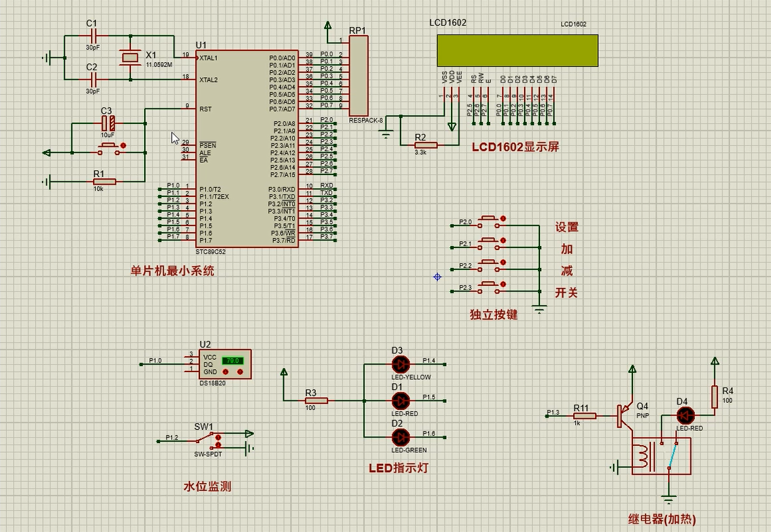
Task: Click the right red adjust button on DS18B20
Action: 240,372
